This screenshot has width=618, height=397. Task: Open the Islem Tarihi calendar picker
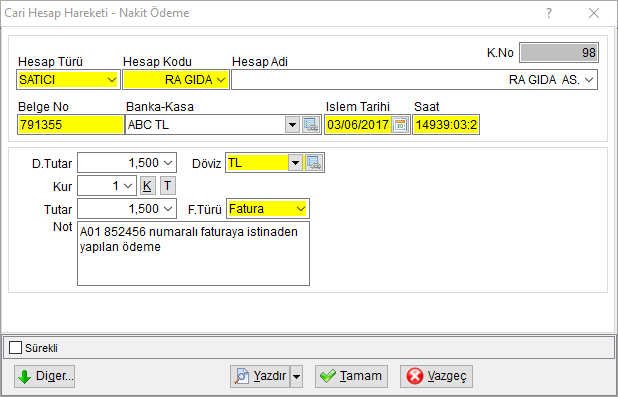[400, 125]
